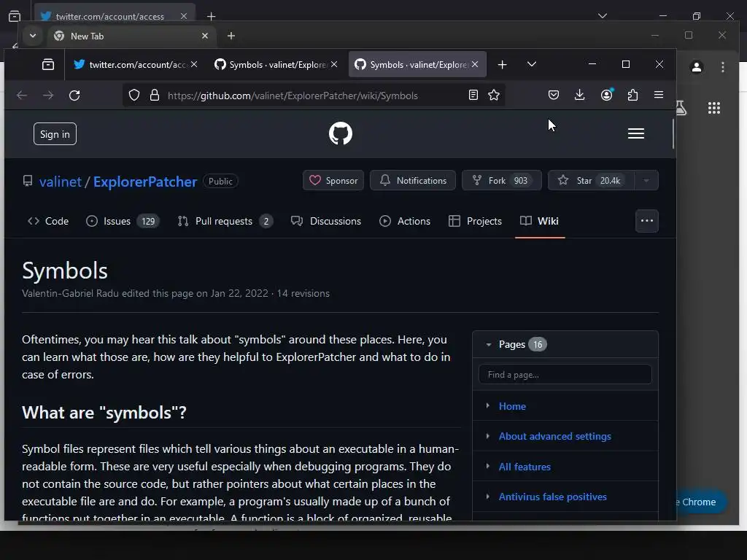This screenshot has width=747, height=560.
Task: Click the GitHub Octocat logo
Action: click(340, 133)
